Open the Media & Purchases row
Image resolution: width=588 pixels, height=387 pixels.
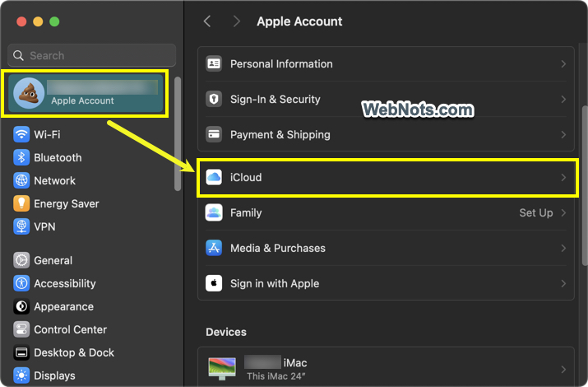pos(386,248)
